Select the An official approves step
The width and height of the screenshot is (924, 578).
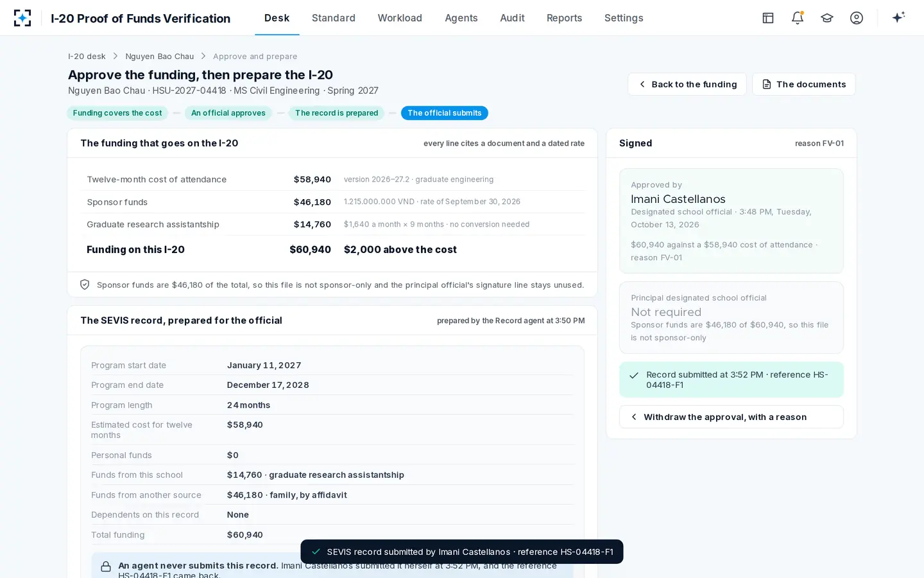coord(228,113)
